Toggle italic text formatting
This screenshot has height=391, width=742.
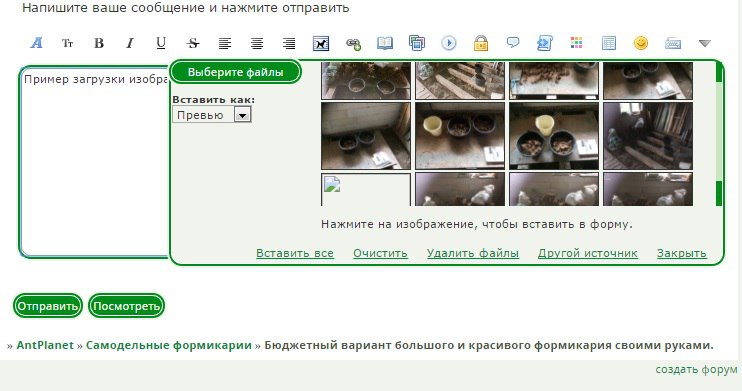[x=130, y=44]
